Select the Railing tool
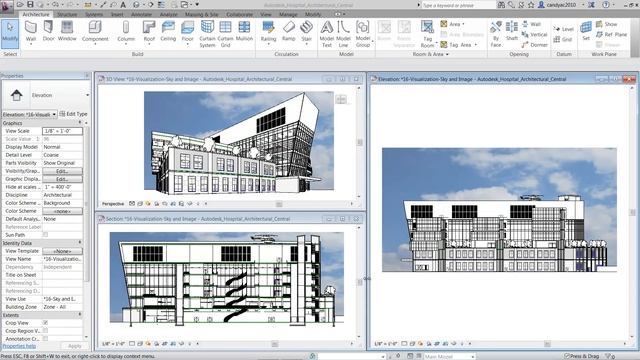Viewport: 640px width, 360px height. 268,32
